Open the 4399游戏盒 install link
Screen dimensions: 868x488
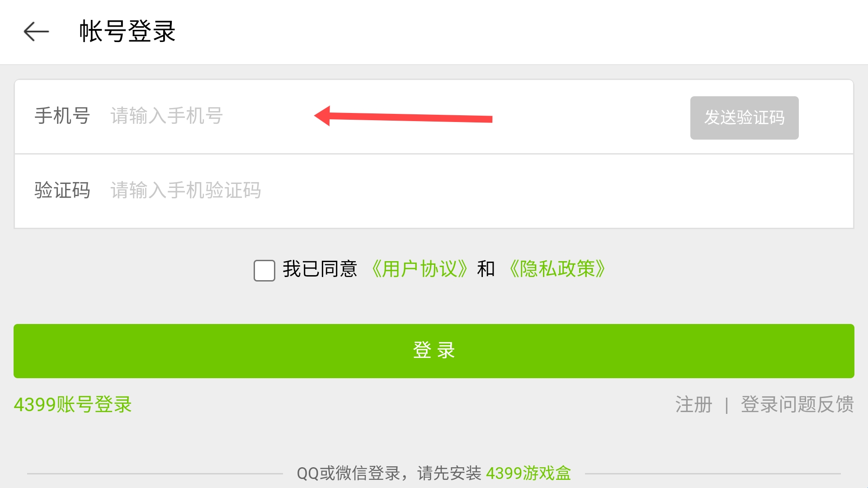click(x=528, y=473)
